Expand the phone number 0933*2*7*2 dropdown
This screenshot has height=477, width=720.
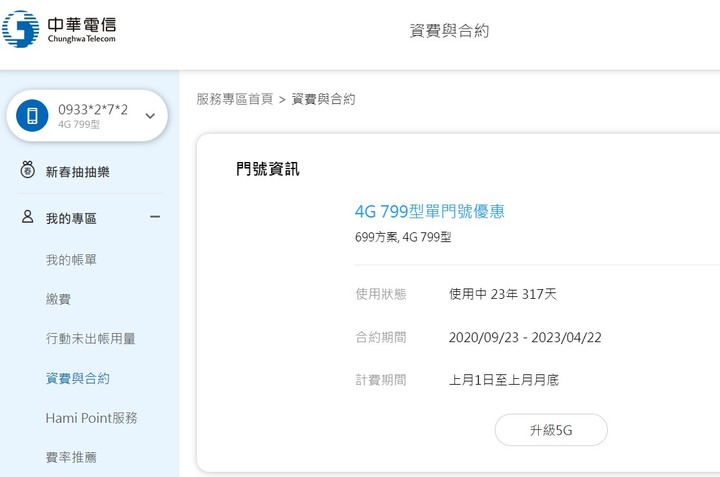tap(150, 116)
